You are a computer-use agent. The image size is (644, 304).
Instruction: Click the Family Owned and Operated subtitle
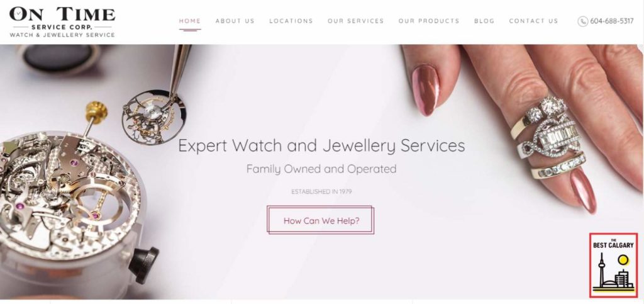pos(321,169)
